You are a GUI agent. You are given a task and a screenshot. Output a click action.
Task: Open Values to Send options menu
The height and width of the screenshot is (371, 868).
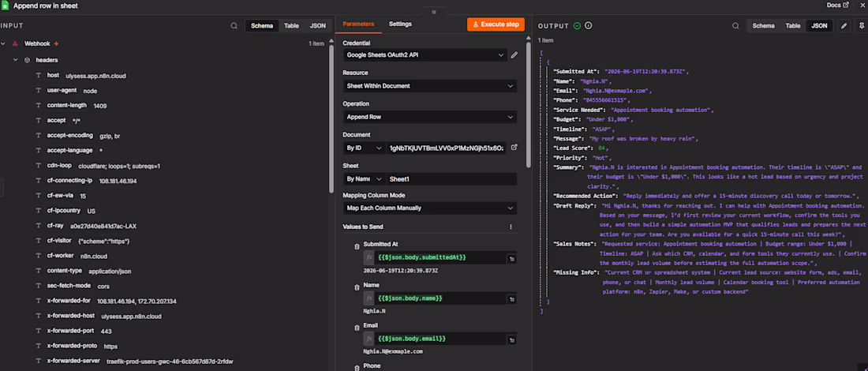click(x=511, y=227)
